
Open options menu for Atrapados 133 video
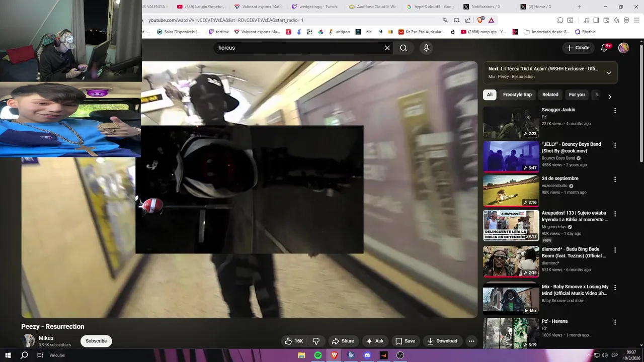[x=615, y=214]
